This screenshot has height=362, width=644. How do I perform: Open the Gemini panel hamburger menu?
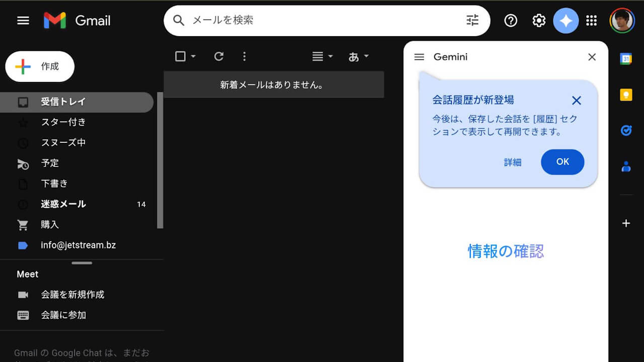click(x=419, y=57)
